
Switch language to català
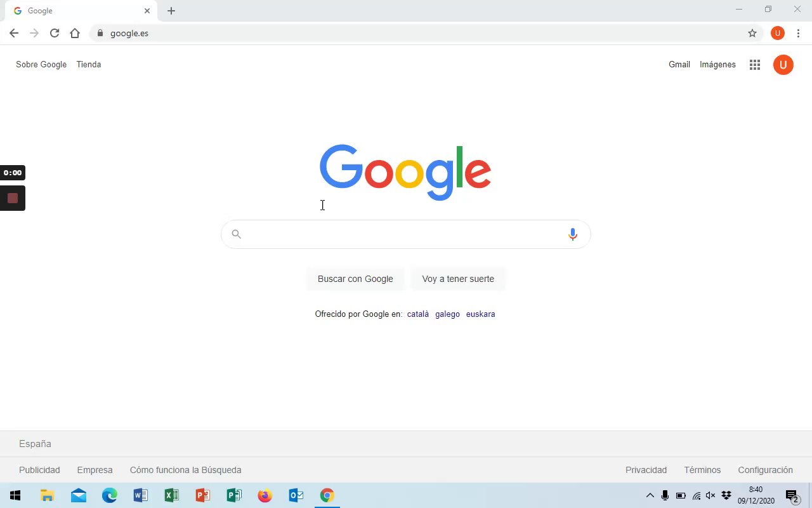[418, 314]
